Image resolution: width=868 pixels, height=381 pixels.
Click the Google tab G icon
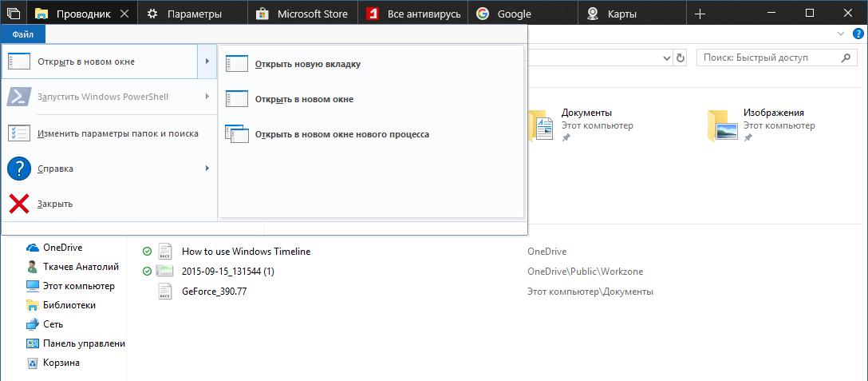483,14
